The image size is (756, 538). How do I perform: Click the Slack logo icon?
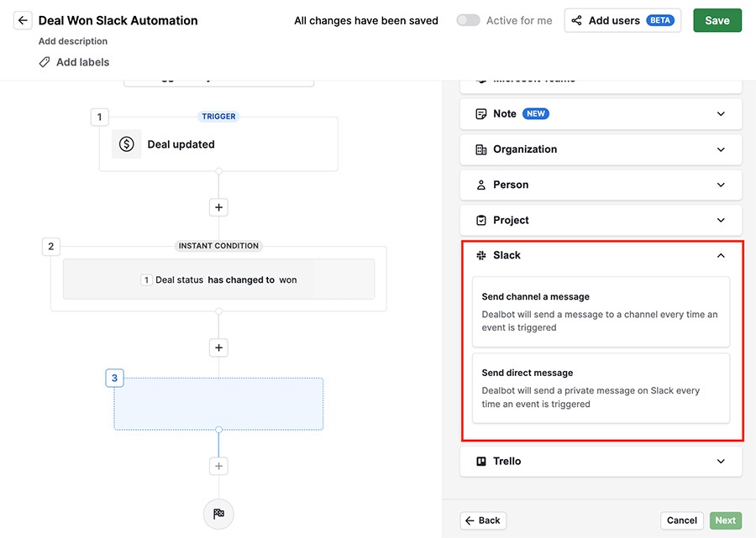[x=480, y=255]
